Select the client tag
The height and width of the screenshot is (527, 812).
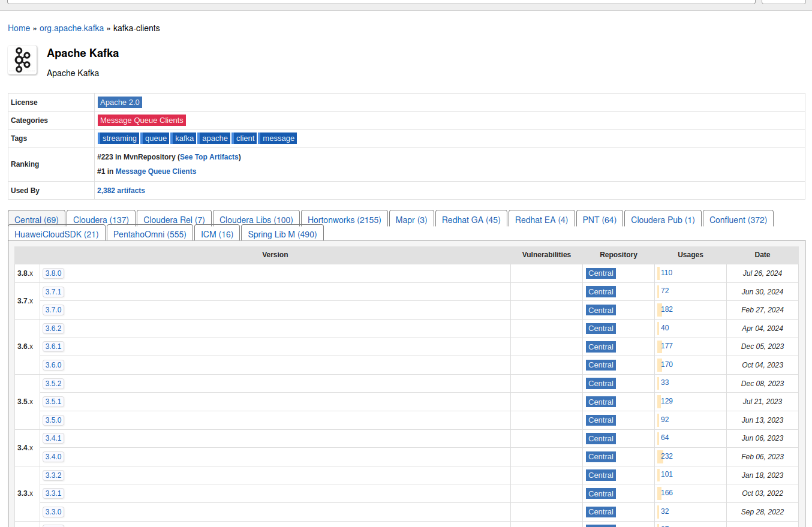point(245,138)
